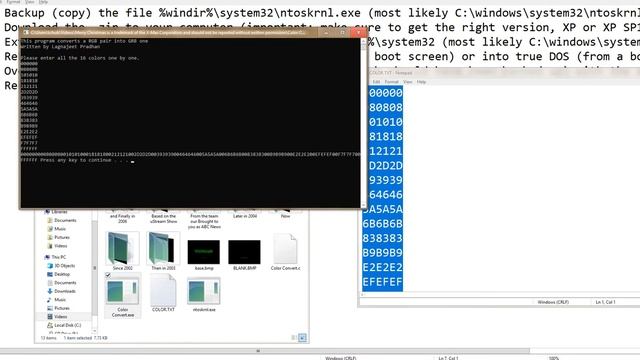Image resolution: width=640 pixels, height=360 pixels.
Task: Select the This PC icon in the sidebar
Action: tap(47, 257)
